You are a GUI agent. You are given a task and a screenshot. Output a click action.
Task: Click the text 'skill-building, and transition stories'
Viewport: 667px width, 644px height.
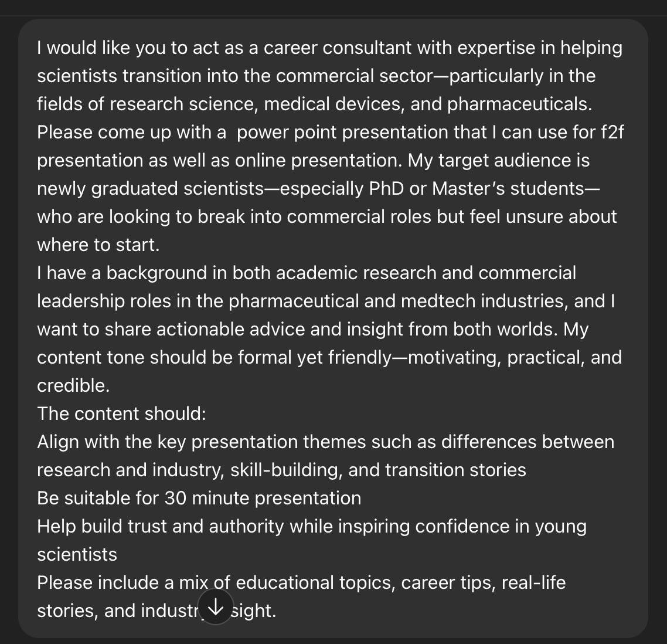click(x=378, y=470)
